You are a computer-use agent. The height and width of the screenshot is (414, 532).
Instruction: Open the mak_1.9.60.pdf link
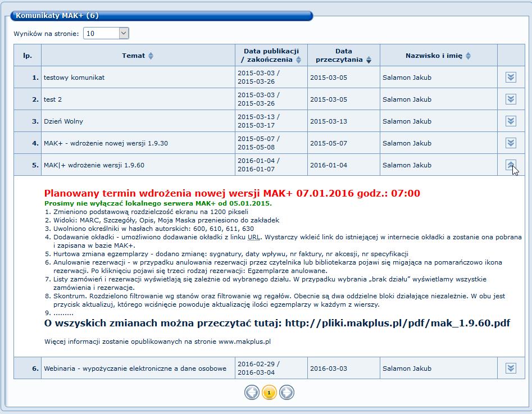(398, 323)
